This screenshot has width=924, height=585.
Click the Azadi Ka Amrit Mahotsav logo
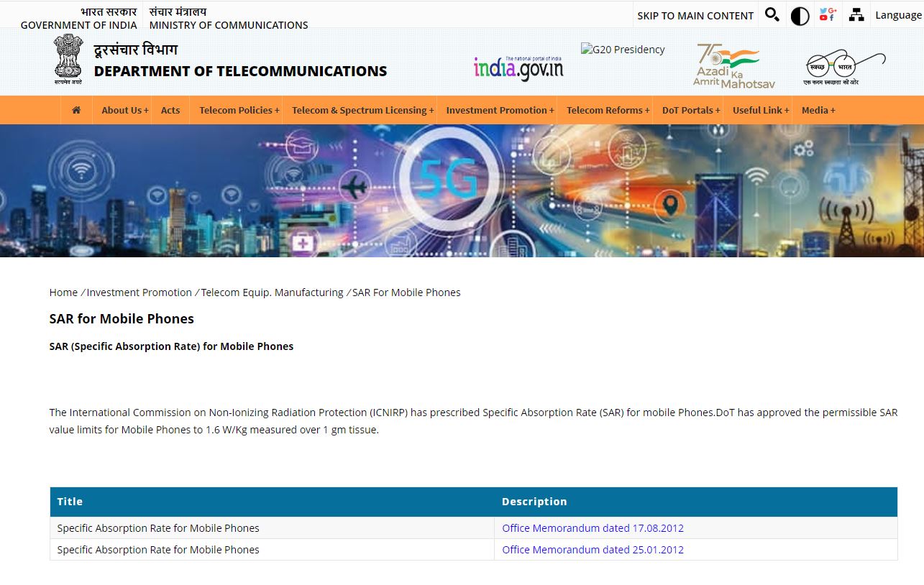pyautogui.click(x=733, y=66)
